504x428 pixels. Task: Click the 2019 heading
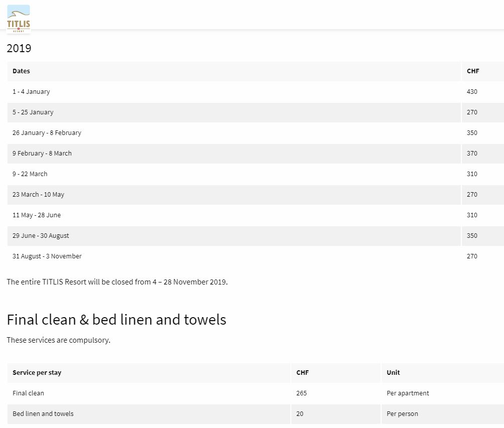tap(19, 49)
